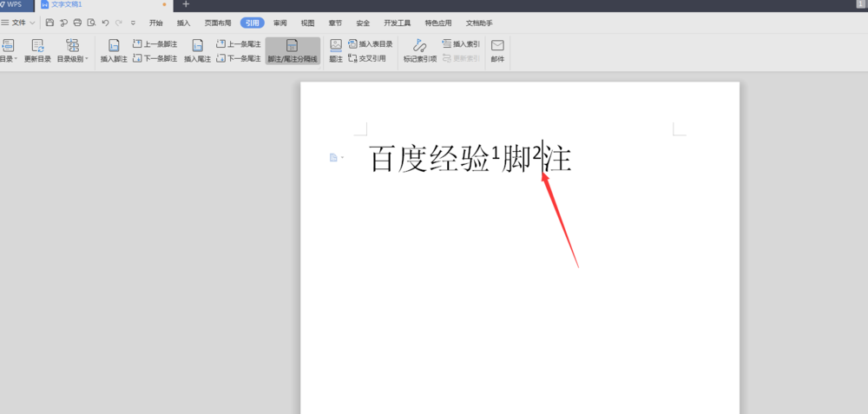Go to 上一条尾注

[x=239, y=43]
